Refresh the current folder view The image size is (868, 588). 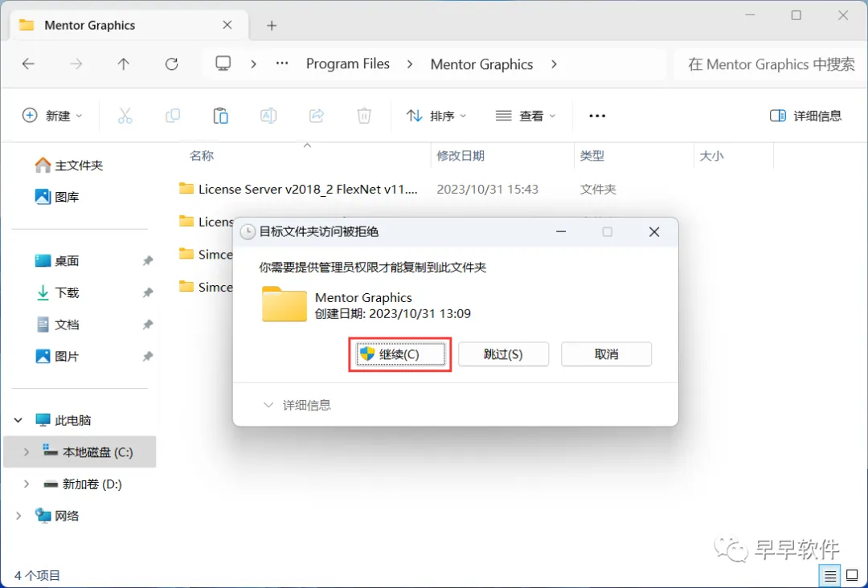tap(172, 64)
